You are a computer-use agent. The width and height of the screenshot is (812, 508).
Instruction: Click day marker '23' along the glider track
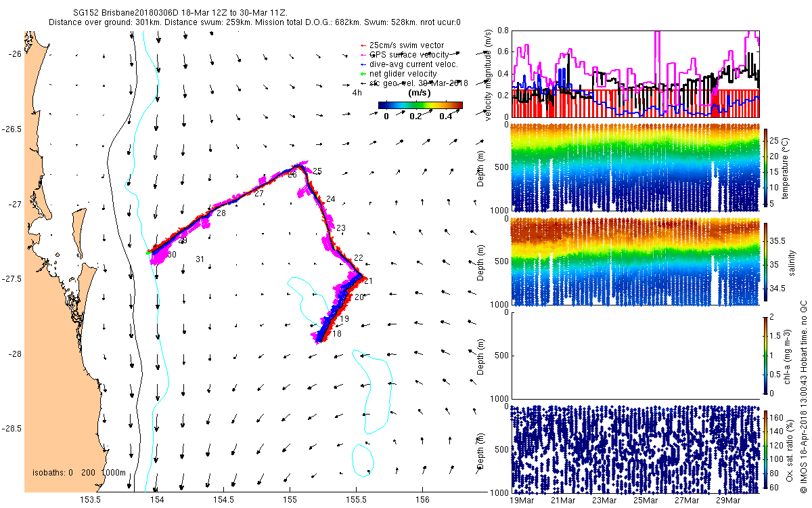click(341, 228)
